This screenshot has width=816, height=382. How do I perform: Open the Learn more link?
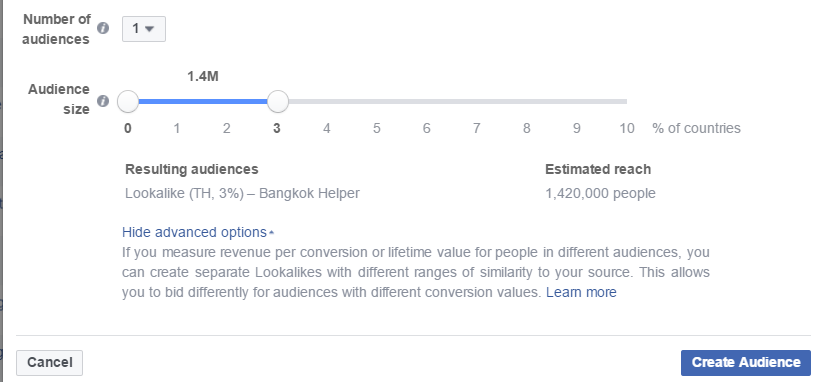tap(581, 292)
